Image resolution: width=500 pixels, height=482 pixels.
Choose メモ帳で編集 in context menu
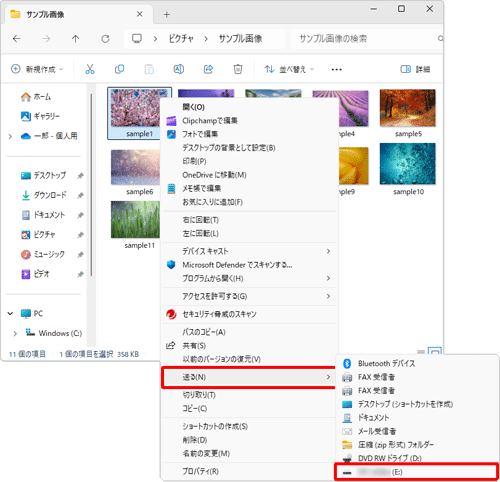click(249, 188)
